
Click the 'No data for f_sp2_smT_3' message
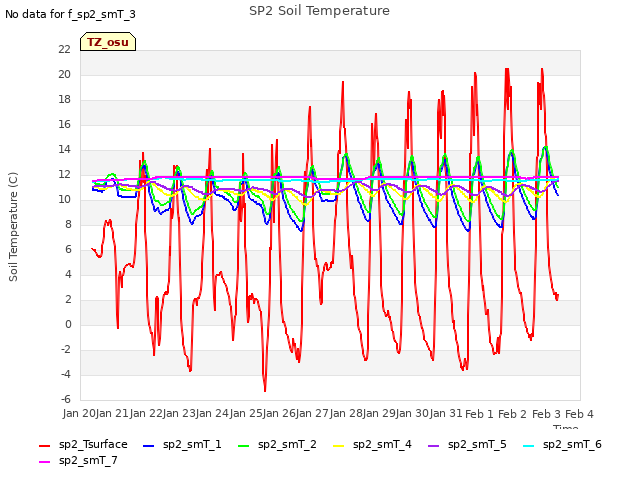coord(70,14)
